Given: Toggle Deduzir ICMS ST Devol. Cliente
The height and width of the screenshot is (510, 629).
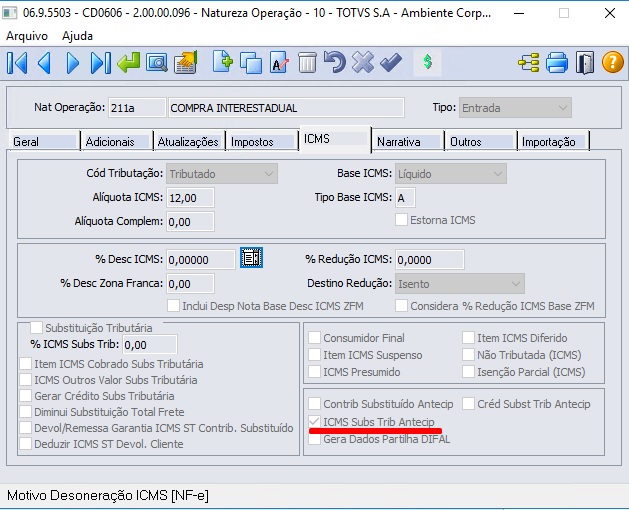Looking at the screenshot, I should pos(26,444).
